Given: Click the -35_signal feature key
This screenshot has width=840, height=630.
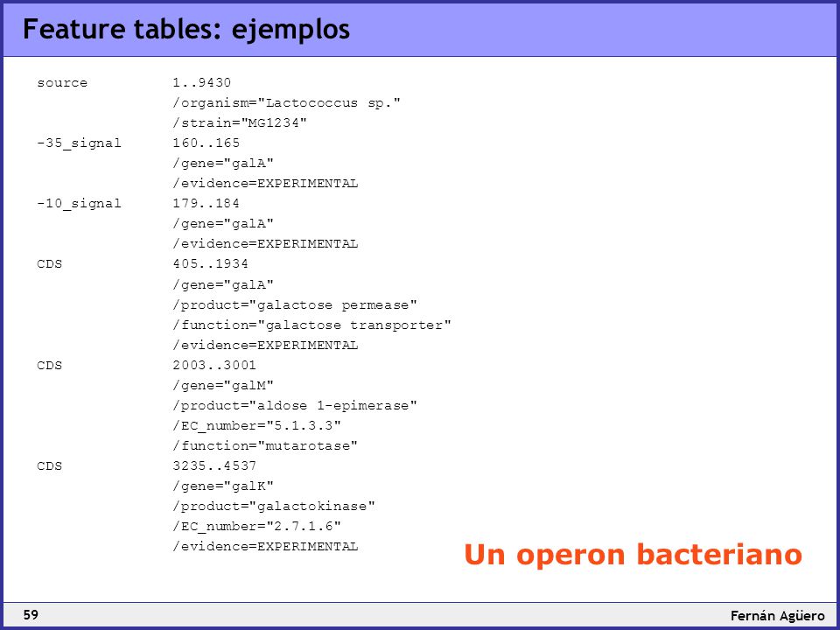Looking at the screenshot, I should (80, 143).
